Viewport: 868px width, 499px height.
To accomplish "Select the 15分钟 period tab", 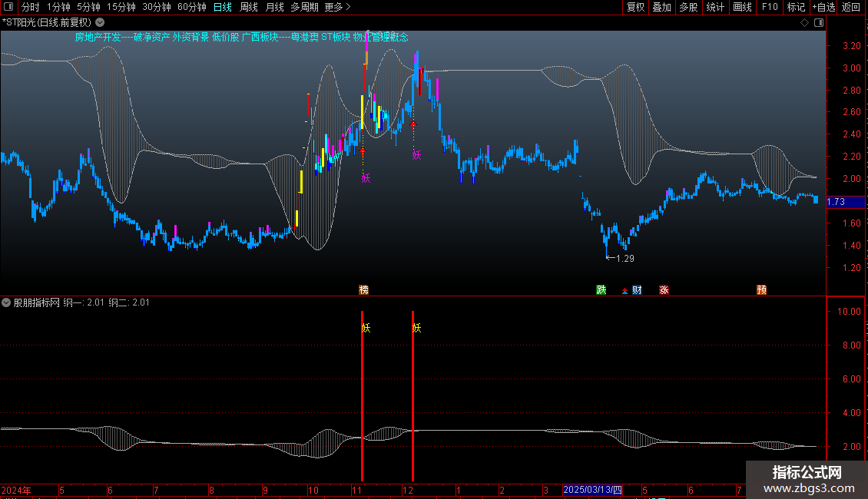I will click(x=121, y=7).
